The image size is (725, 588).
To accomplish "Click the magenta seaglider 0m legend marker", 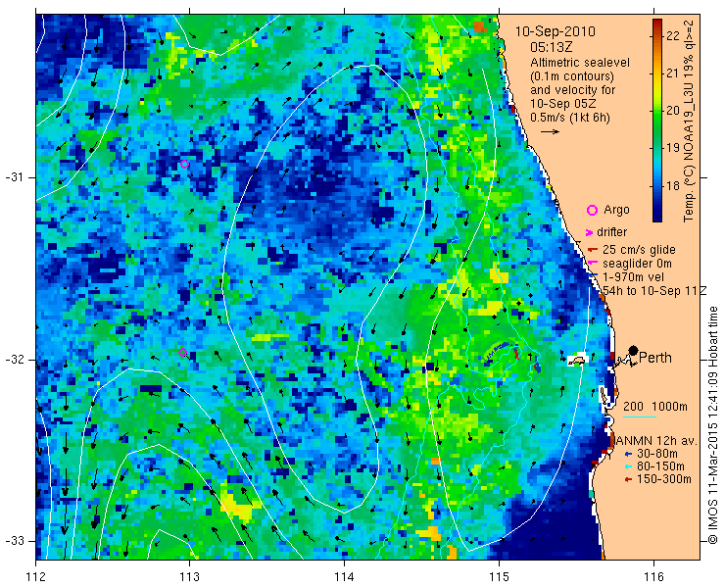I will [x=592, y=264].
